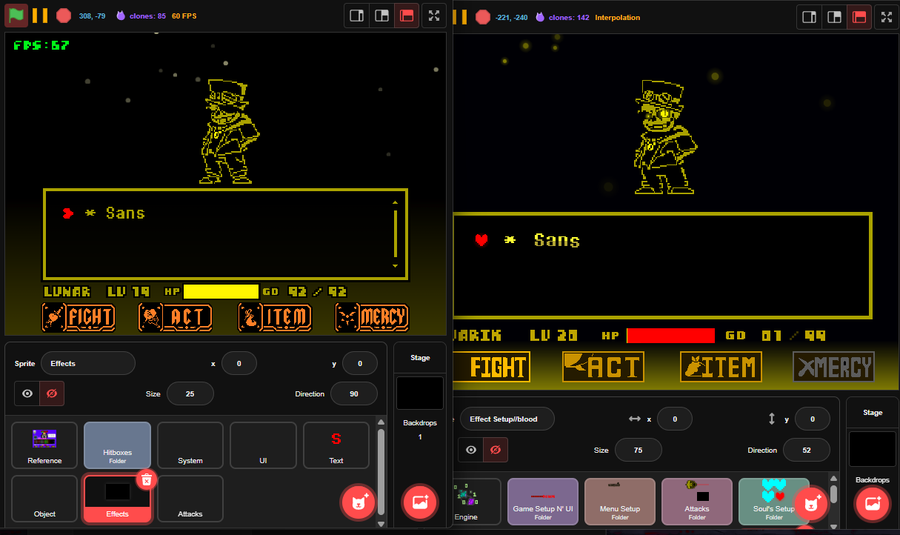Show the Effects sprite with the eye icon
This screenshot has width=900, height=535.
(x=27, y=393)
